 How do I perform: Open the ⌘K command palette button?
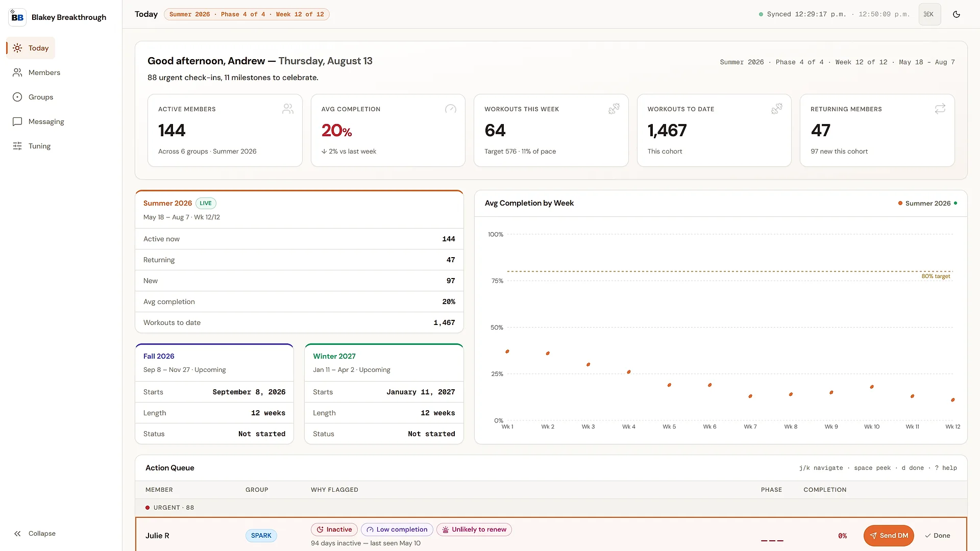point(929,14)
